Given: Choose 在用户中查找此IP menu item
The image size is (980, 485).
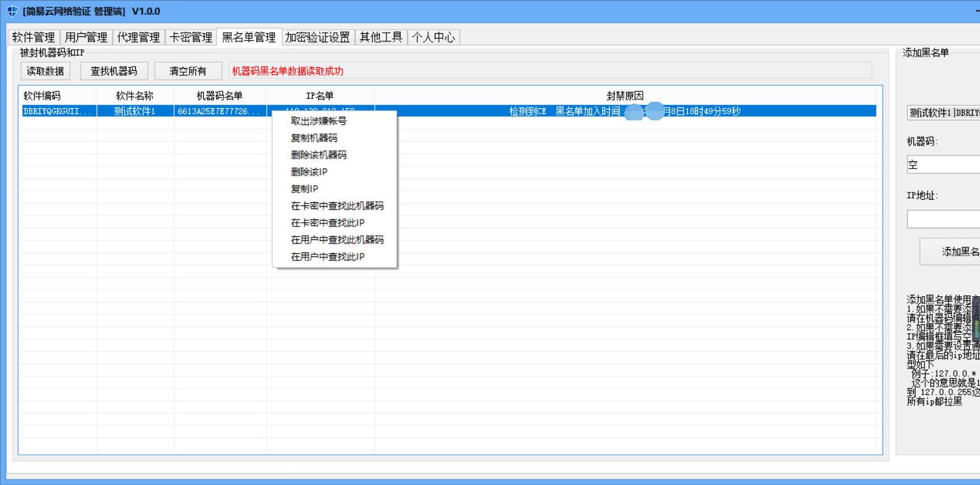Looking at the screenshot, I should click(328, 257).
